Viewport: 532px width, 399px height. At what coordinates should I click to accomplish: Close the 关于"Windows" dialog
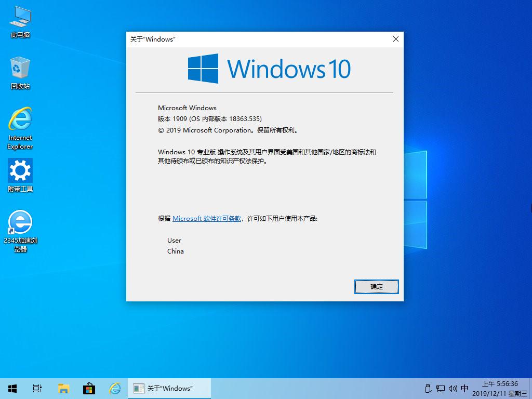pos(395,39)
